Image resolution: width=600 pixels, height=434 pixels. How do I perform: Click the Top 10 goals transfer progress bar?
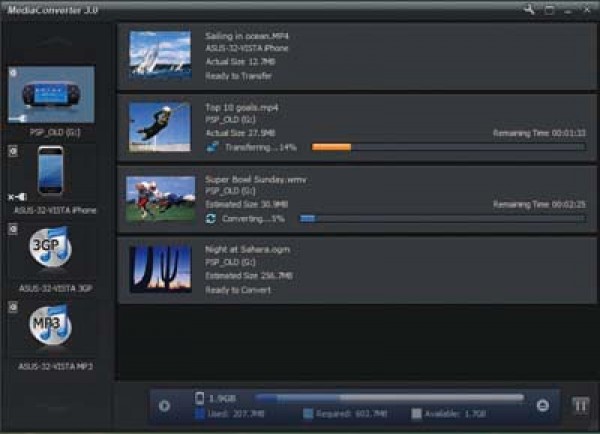click(448, 146)
